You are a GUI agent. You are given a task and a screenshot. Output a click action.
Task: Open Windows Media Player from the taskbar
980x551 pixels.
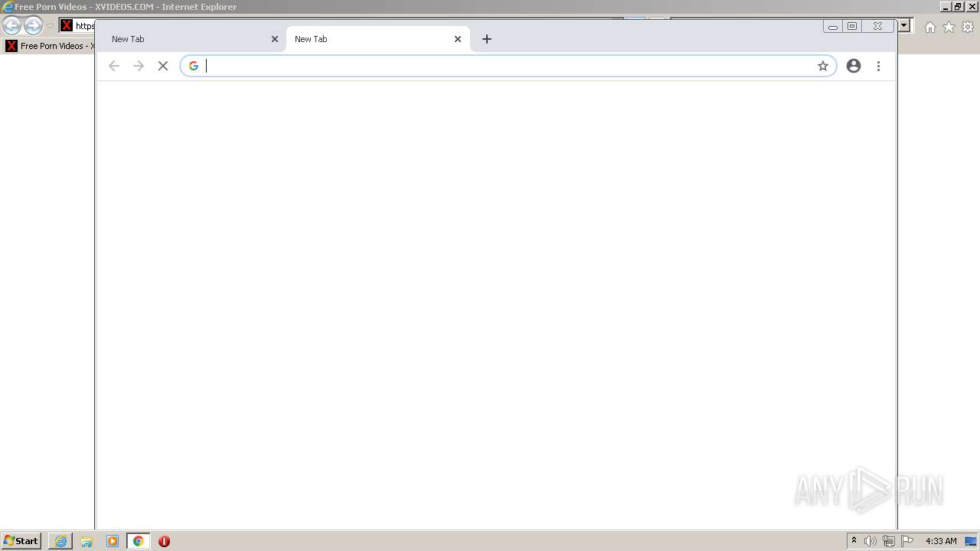(x=113, y=541)
